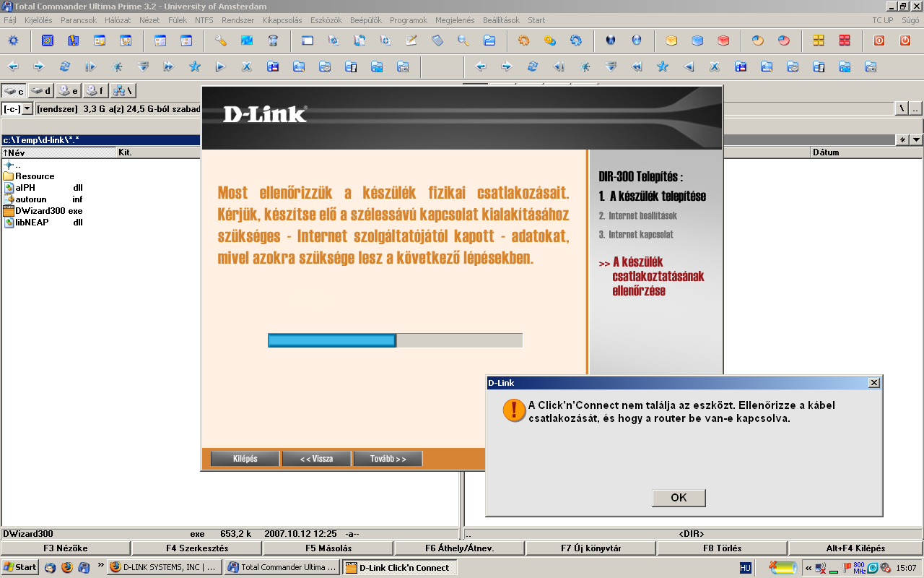Sort by the Név column header
This screenshot has height=578, width=924.
point(59,152)
